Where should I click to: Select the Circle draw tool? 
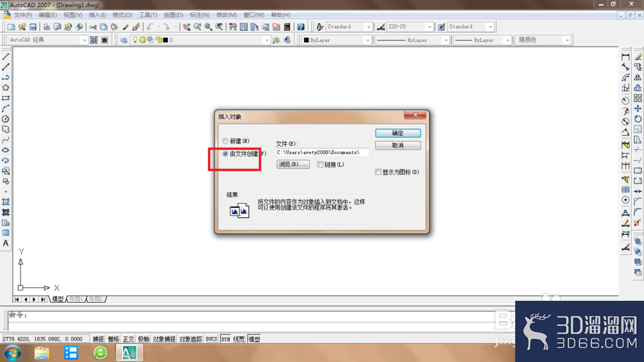6,119
